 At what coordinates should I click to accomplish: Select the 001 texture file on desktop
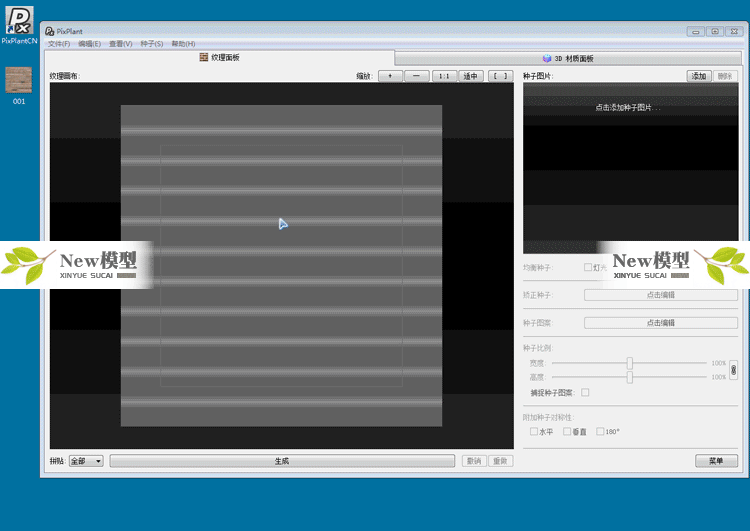coord(18,80)
